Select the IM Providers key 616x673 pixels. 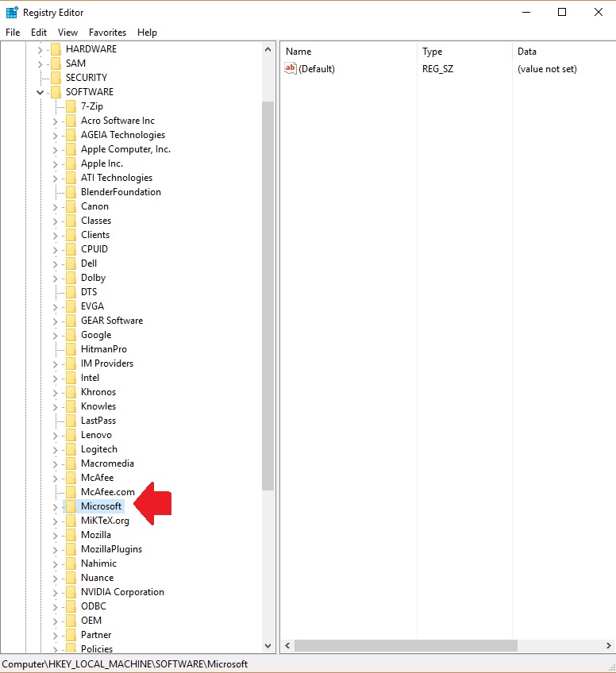pos(107,363)
